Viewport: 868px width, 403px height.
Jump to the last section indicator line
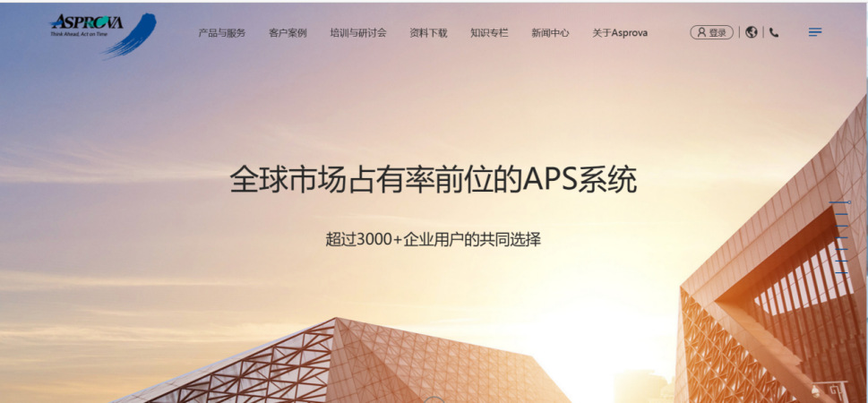coord(841,273)
